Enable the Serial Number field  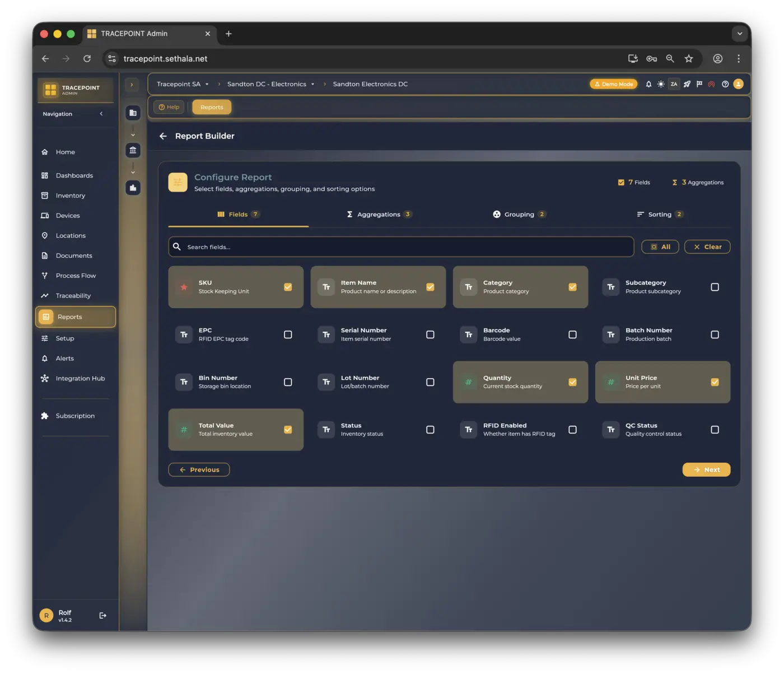pyautogui.click(x=430, y=334)
